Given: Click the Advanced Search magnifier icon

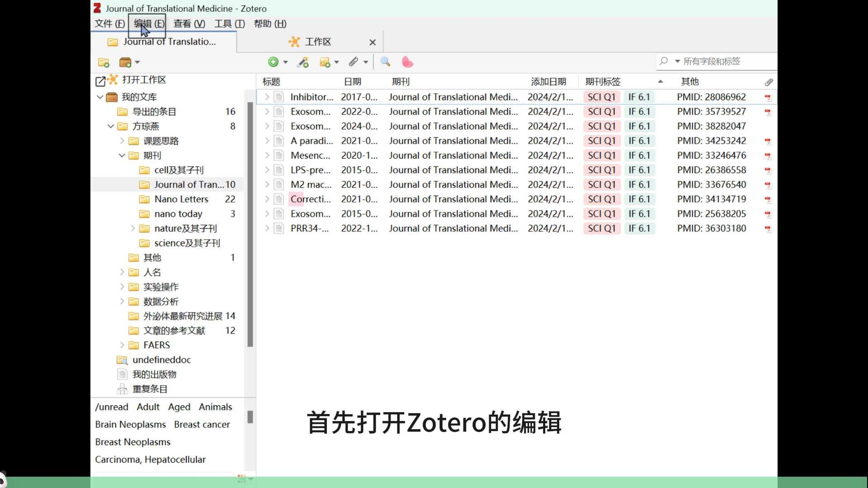Looking at the screenshot, I should (385, 62).
